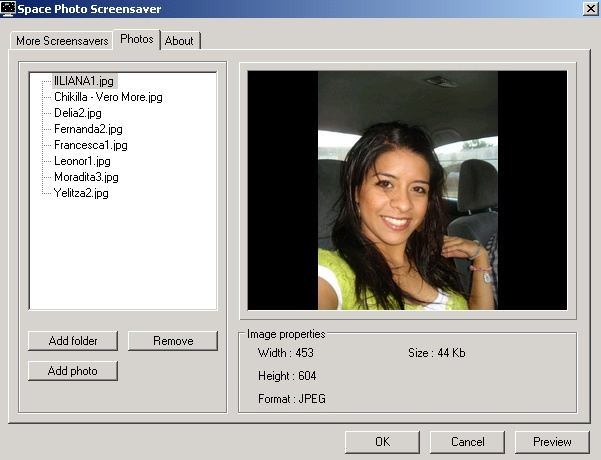This screenshot has height=460, width=601.
Task: Confirm with the OK button
Action: point(382,441)
